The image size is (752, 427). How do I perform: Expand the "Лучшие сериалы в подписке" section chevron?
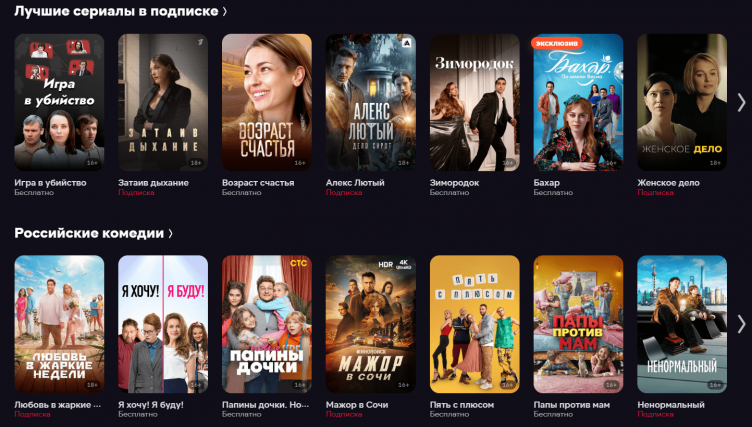pyautogui.click(x=224, y=12)
